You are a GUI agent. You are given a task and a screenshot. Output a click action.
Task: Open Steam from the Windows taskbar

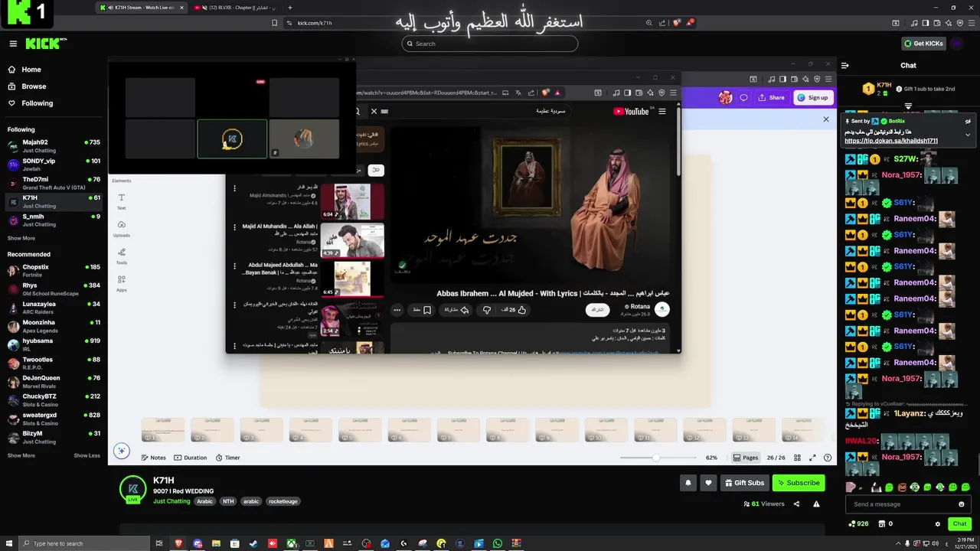[x=253, y=543]
